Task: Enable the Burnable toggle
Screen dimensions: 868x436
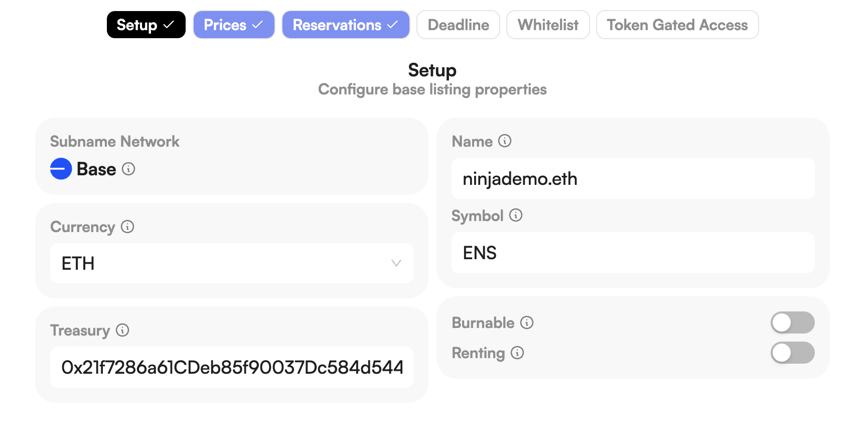Action: [x=792, y=322]
